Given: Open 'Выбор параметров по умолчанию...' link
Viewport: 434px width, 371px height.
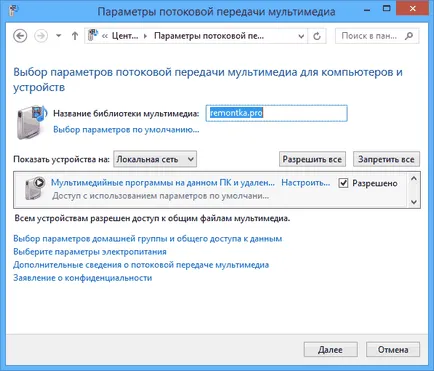Looking at the screenshot, I should 126,129.
